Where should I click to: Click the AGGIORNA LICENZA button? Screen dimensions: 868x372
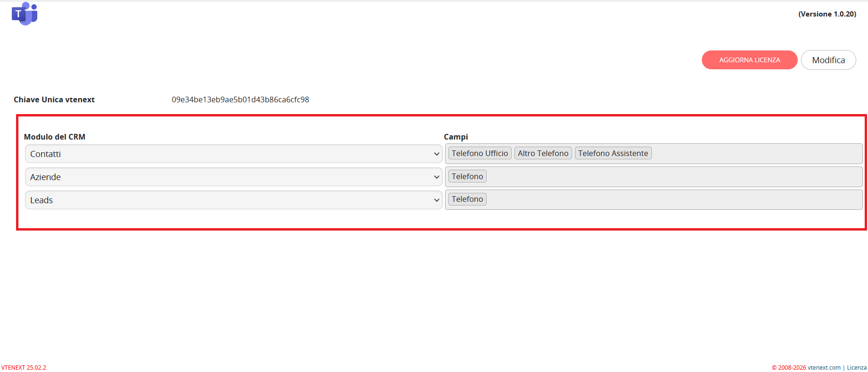[x=750, y=60]
